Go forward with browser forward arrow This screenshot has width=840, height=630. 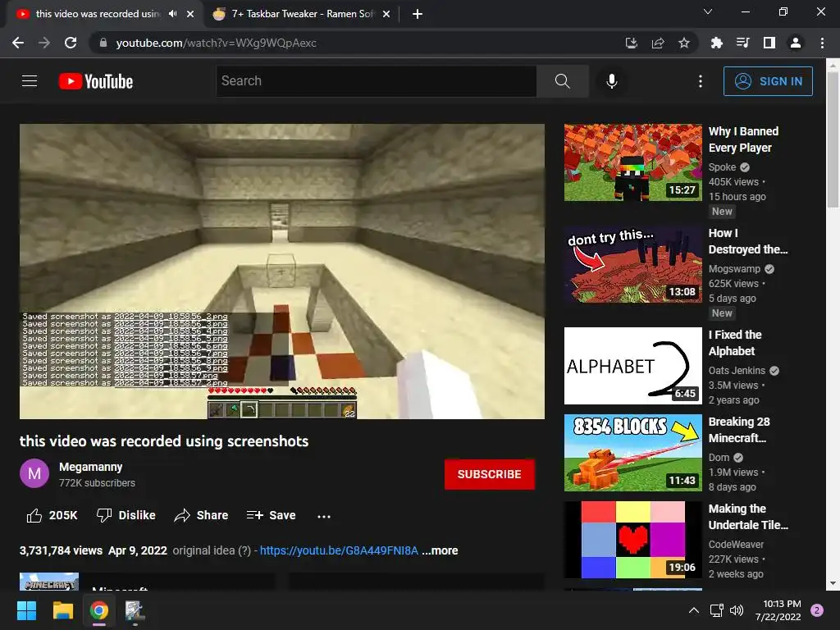(x=44, y=43)
